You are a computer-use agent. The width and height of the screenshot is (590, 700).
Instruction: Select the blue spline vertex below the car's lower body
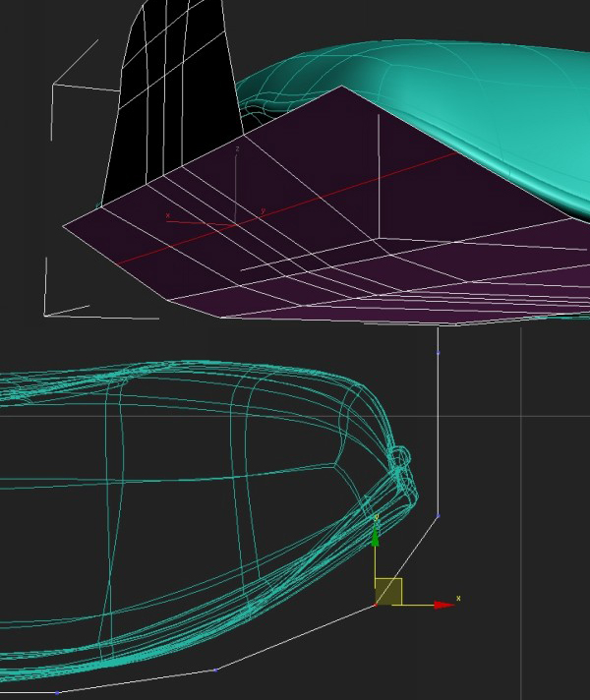215,670
